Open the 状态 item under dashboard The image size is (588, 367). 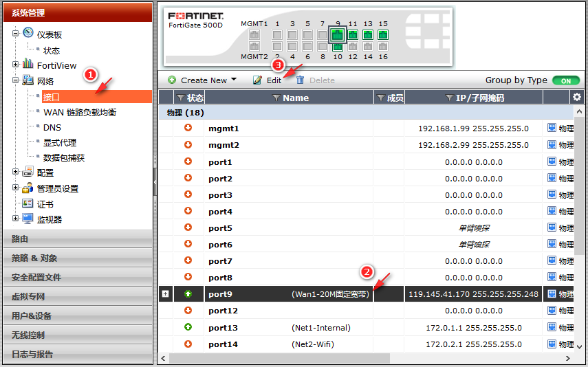[52, 51]
